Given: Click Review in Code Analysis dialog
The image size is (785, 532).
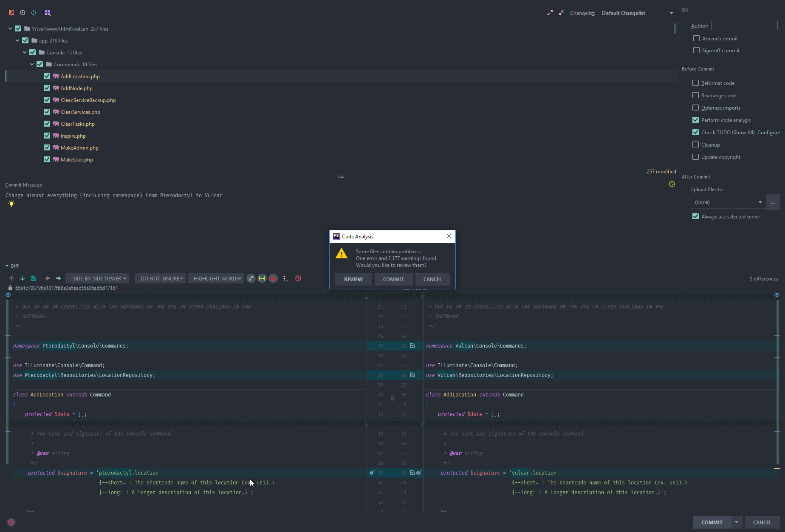Looking at the screenshot, I should tap(353, 279).
